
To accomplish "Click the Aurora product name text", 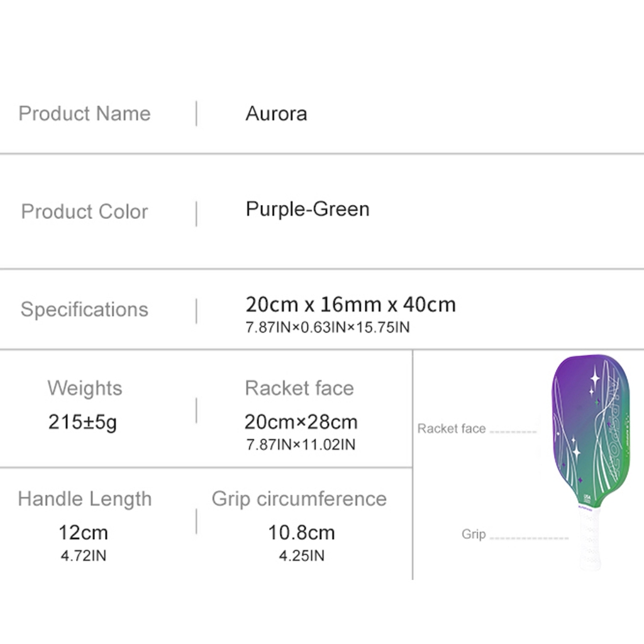I will [x=276, y=113].
